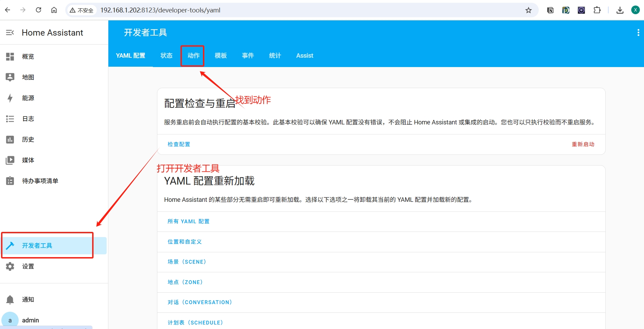Viewport: 644px width, 329px height.
Task: Open the 历史 history chart icon
Action: [x=10, y=140]
